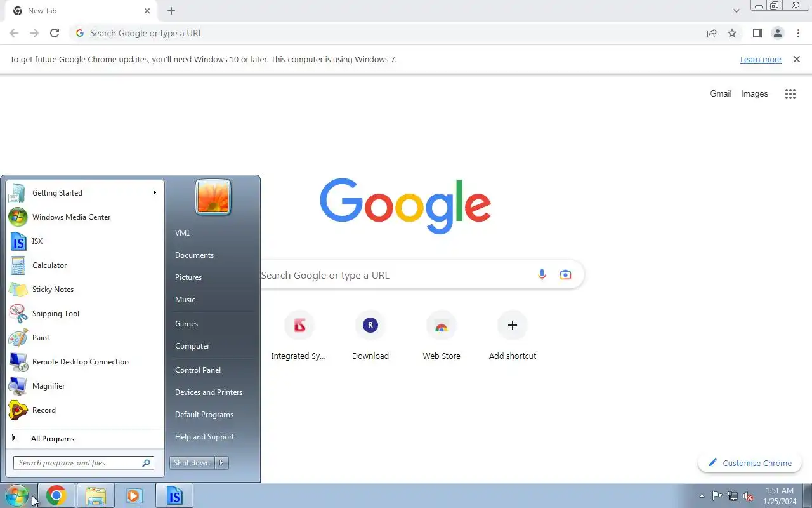The image size is (812, 508).
Task: Open Games folder
Action: 187,324
